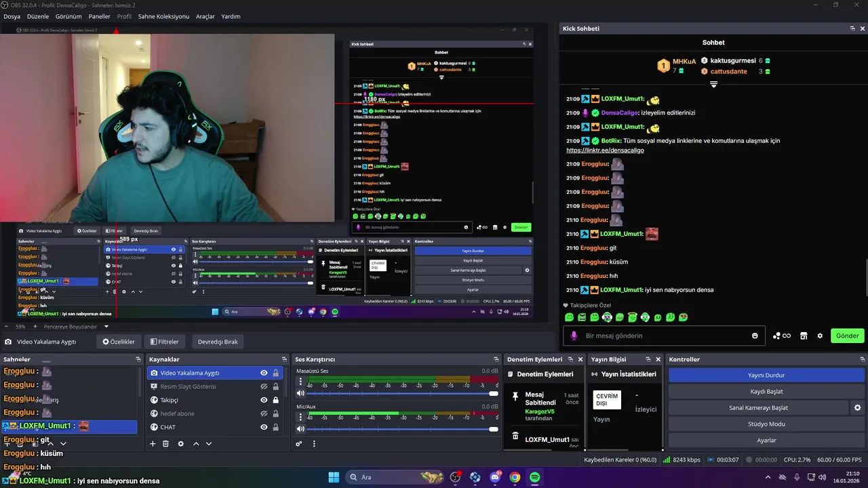Stop streaming with Yayını Durdur

[x=766, y=375]
